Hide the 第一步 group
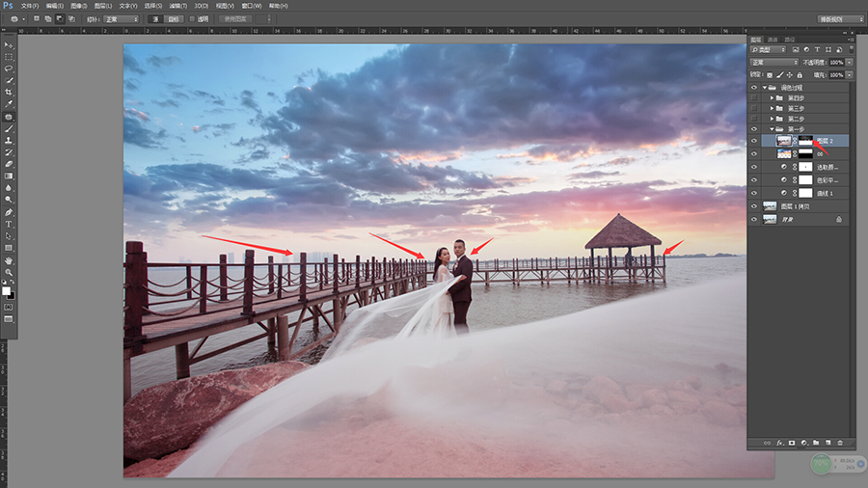The image size is (868, 488). [x=754, y=129]
